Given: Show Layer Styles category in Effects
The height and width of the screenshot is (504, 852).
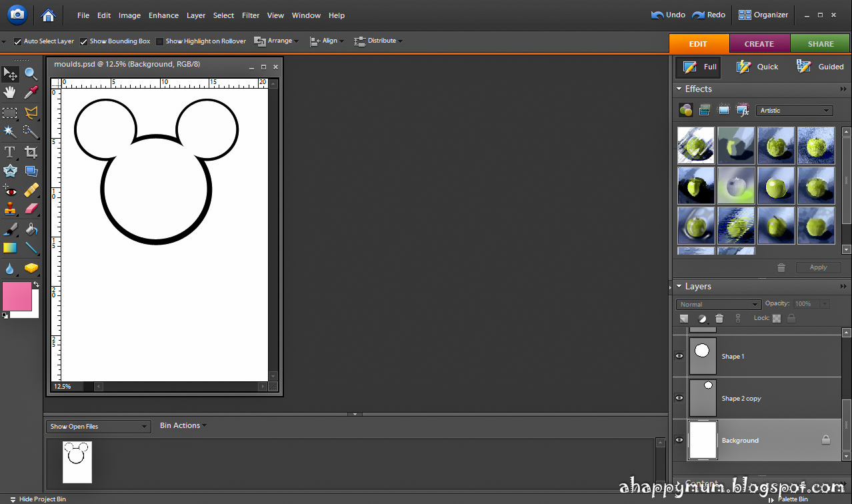Looking at the screenshot, I should pyautogui.click(x=705, y=110).
